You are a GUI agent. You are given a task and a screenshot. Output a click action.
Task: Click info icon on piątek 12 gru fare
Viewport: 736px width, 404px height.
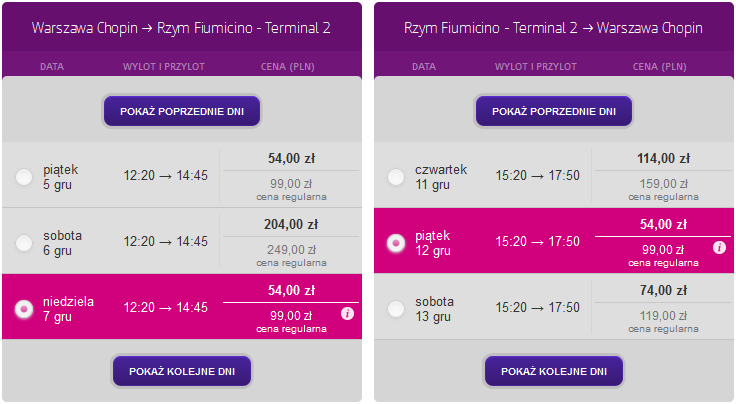coord(719,247)
